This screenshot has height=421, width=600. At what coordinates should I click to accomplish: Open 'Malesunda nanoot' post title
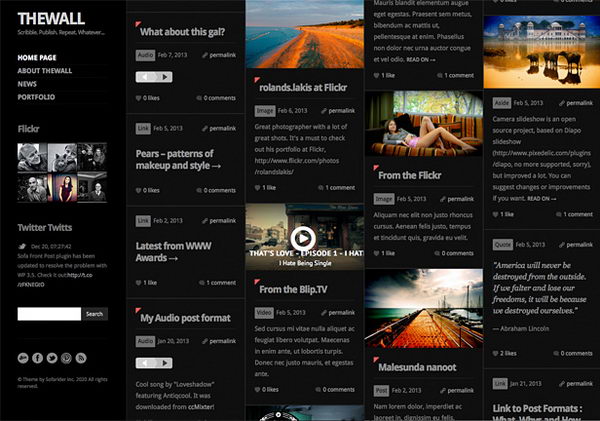pyautogui.click(x=417, y=367)
